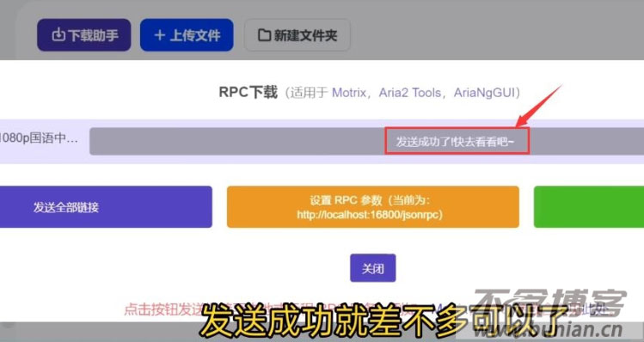The height and width of the screenshot is (342, 644).
Task: Click 发送全部链接 to send all links
Action: (x=106, y=207)
